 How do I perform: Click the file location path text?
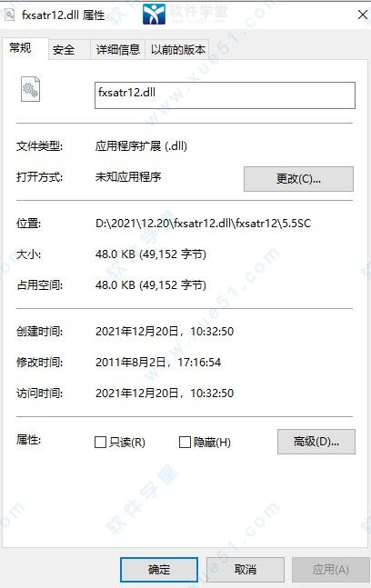(204, 224)
